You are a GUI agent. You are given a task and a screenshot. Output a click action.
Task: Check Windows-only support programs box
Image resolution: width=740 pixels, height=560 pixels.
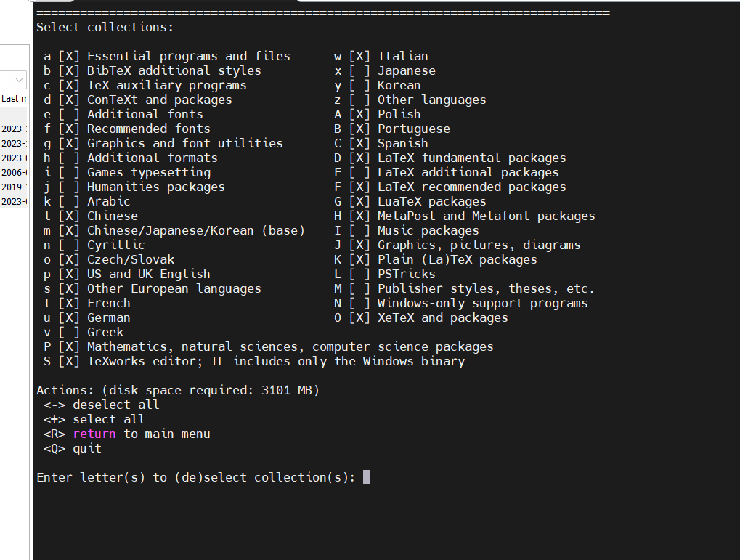tap(359, 303)
